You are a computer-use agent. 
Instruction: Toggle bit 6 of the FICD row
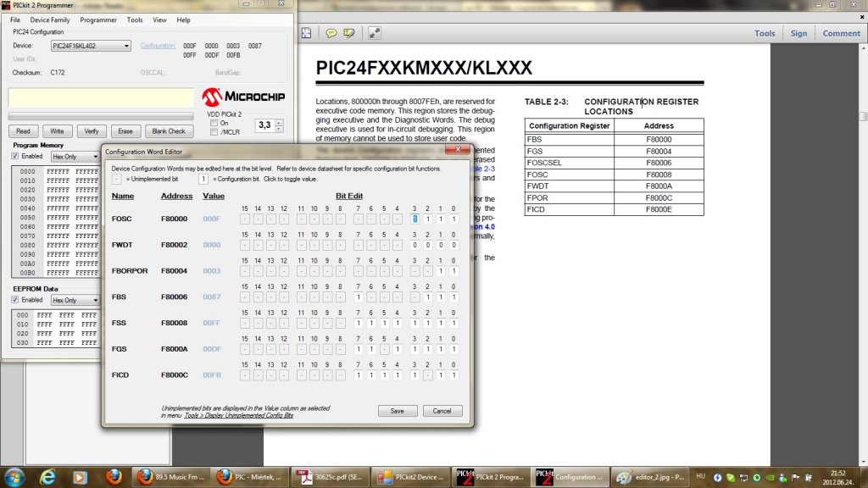click(x=371, y=375)
